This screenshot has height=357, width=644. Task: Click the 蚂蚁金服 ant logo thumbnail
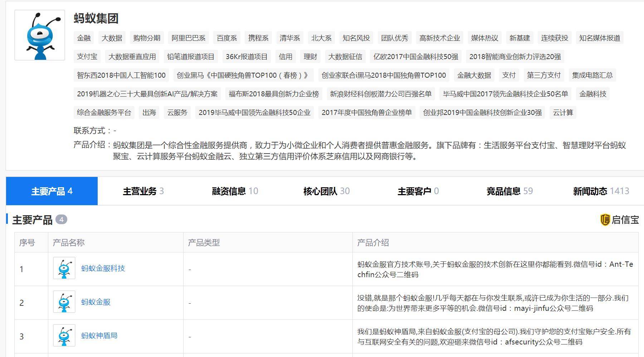[x=64, y=302]
